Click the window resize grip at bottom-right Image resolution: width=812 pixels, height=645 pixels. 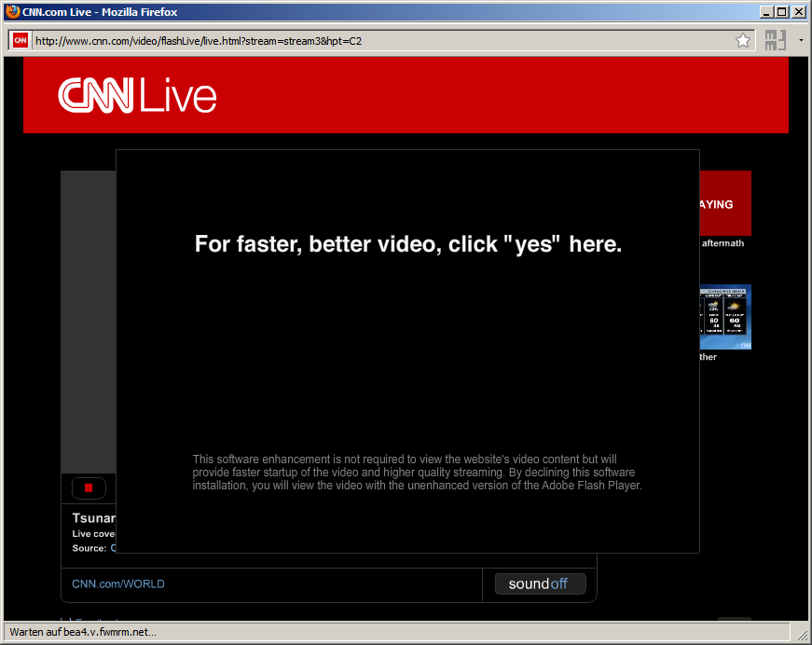coord(802,635)
